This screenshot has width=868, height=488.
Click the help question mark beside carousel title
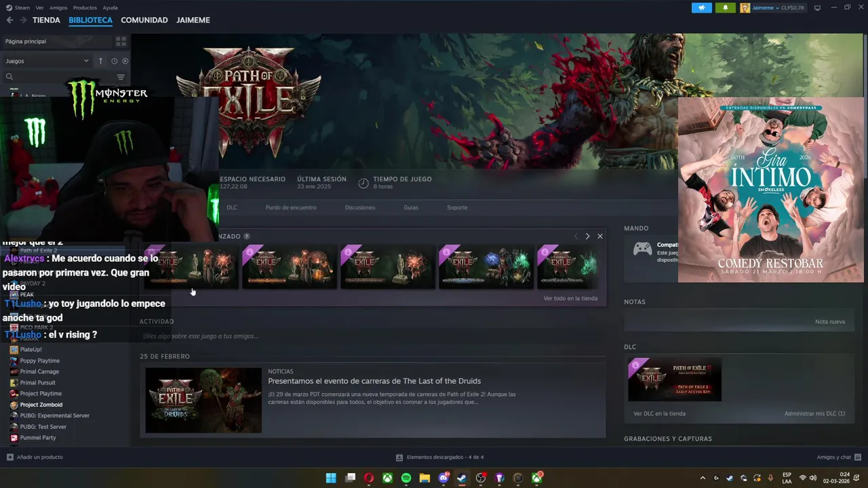246,236
